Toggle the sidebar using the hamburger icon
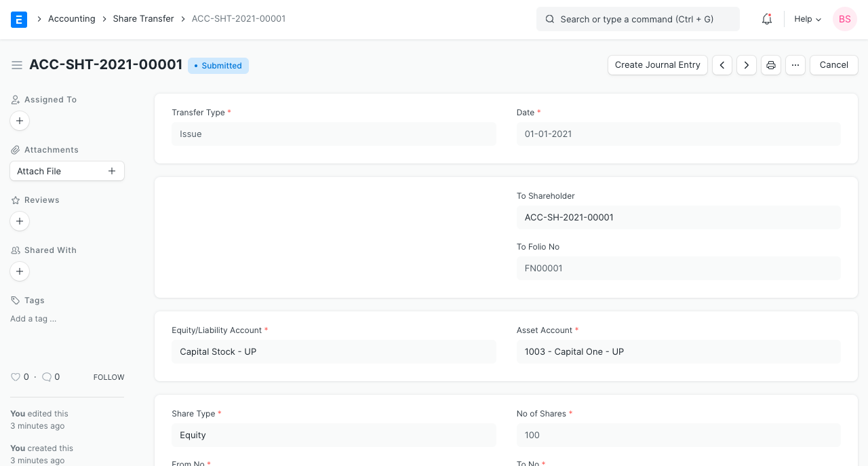The height and width of the screenshot is (466, 868). click(17, 65)
